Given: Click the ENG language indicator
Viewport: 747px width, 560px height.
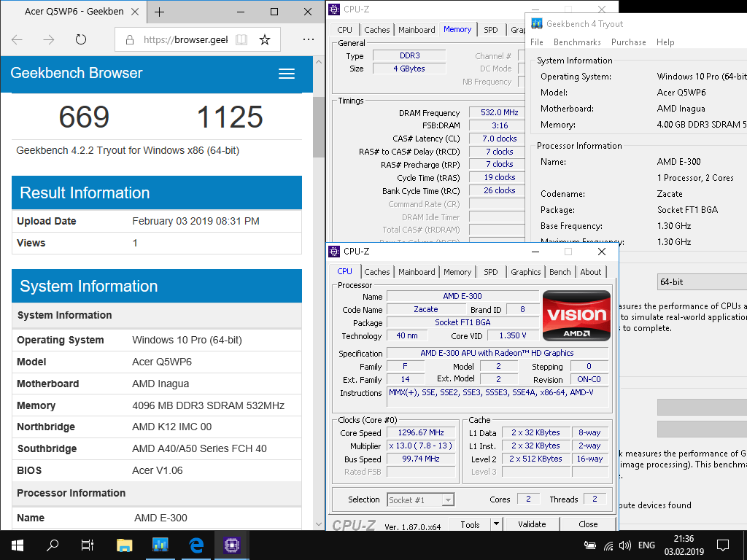Looking at the screenshot, I should [646, 545].
